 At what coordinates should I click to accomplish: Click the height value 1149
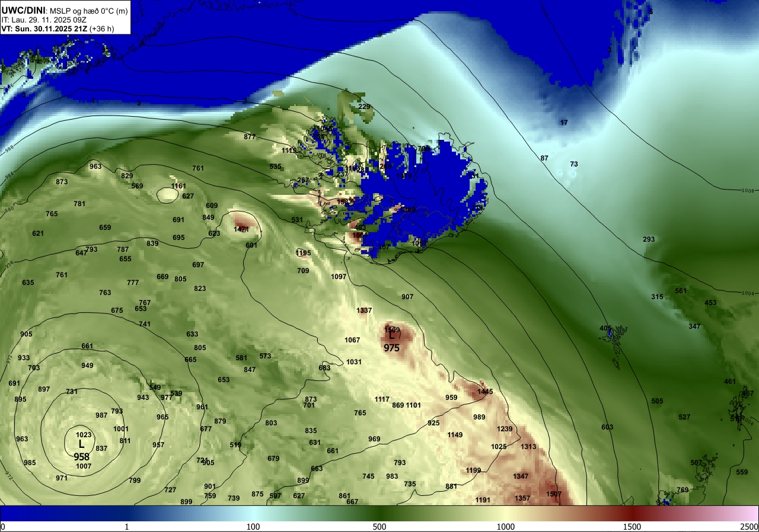pyautogui.click(x=455, y=435)
